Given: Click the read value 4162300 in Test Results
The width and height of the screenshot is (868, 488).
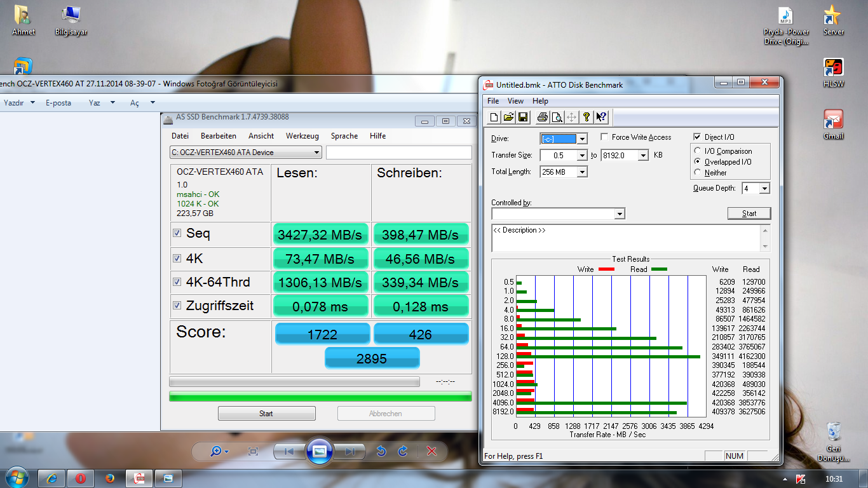Looking at the screenshot, I should 752,356.
